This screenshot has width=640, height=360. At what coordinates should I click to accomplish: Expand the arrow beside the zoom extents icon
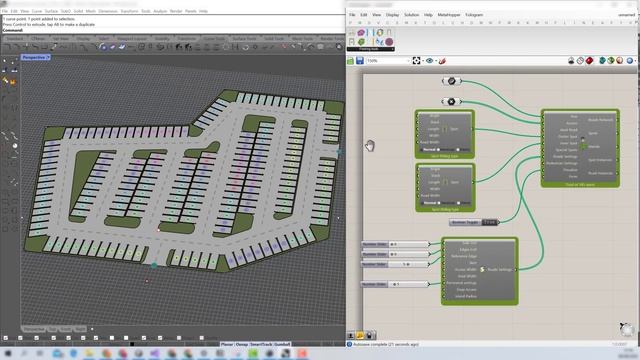click(x=422, y=61)
